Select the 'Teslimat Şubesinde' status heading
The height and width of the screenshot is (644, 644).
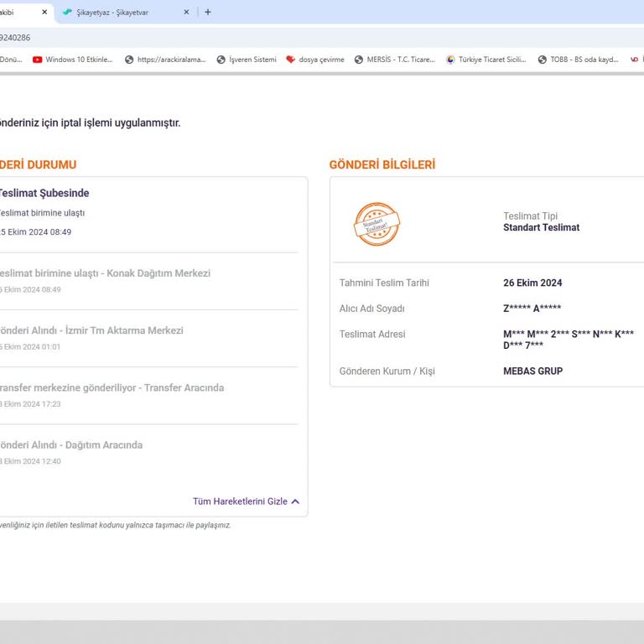44,193
